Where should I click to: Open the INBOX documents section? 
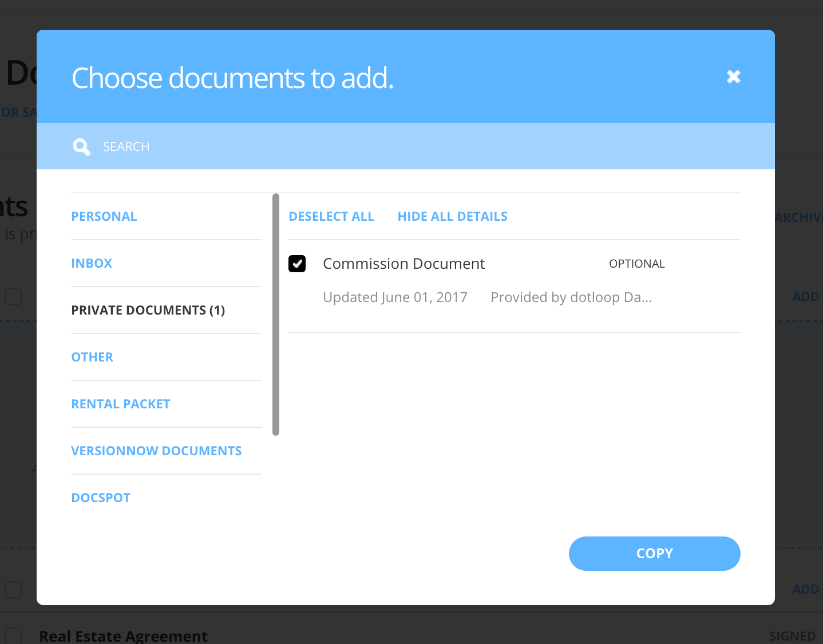tap(92, 263)
